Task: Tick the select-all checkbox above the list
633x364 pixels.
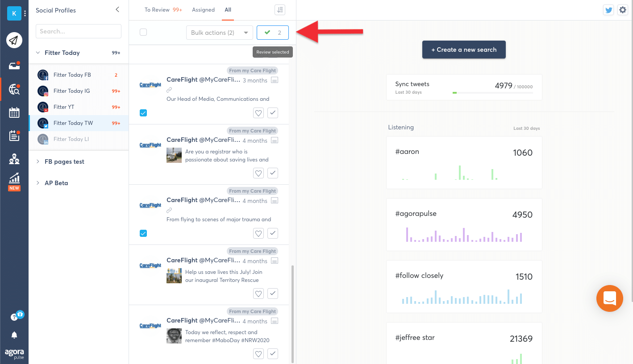Action: point(143,32)
